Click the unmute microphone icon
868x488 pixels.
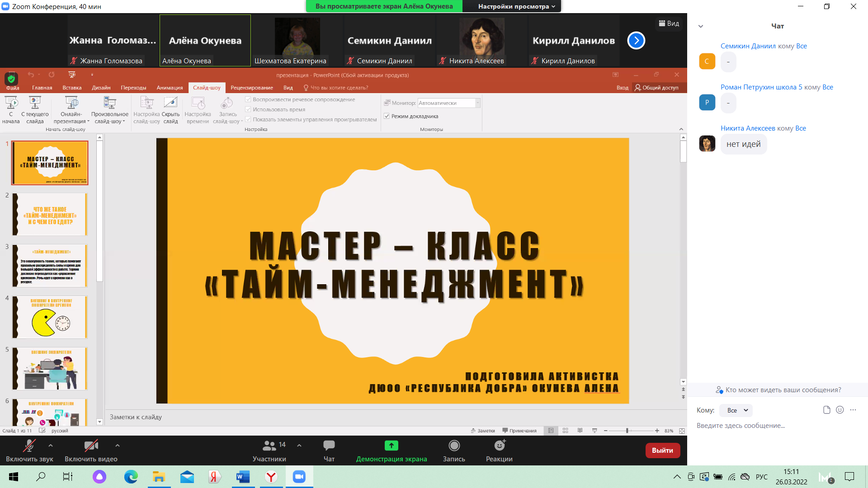(29, 446)
